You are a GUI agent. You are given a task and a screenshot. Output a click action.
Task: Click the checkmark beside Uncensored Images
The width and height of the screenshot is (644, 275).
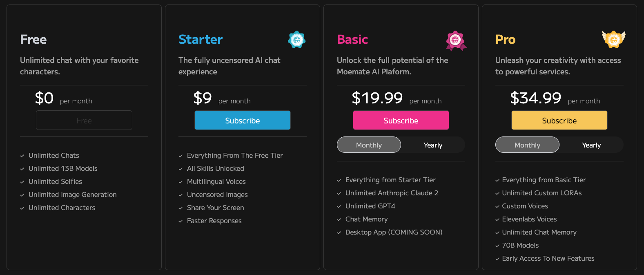coord(180,195)
